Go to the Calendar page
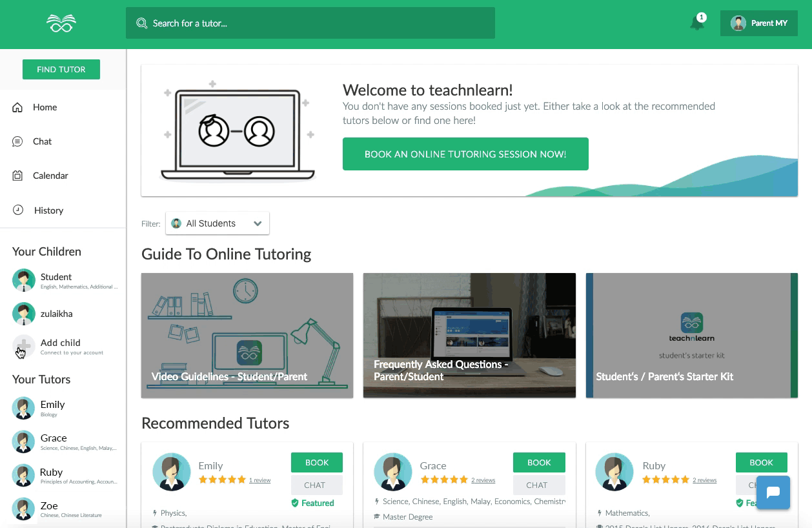The height and width of the screenshot is (528, 812). click(x=50, y=176)
